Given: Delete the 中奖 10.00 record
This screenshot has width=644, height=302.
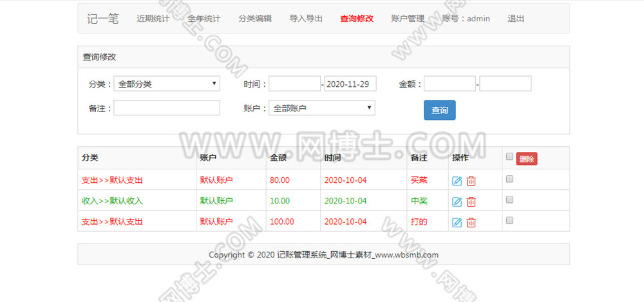Looking at the screenshot, I should 471,202.
